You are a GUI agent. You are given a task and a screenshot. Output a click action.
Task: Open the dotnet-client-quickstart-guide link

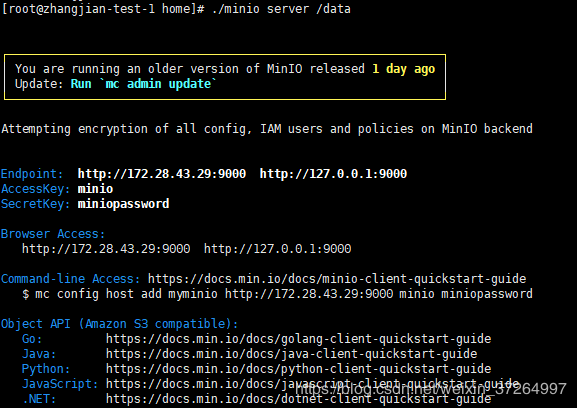298,399
